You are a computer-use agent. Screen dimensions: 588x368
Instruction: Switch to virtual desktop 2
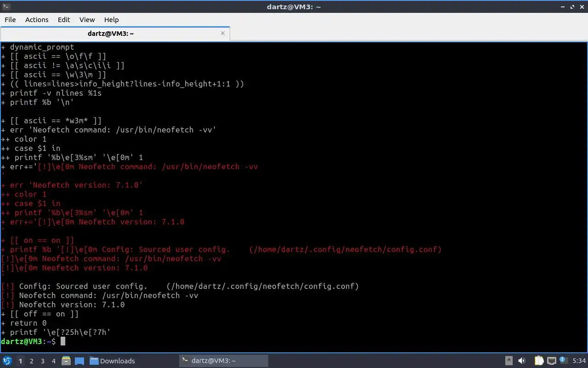coord(31,361)
